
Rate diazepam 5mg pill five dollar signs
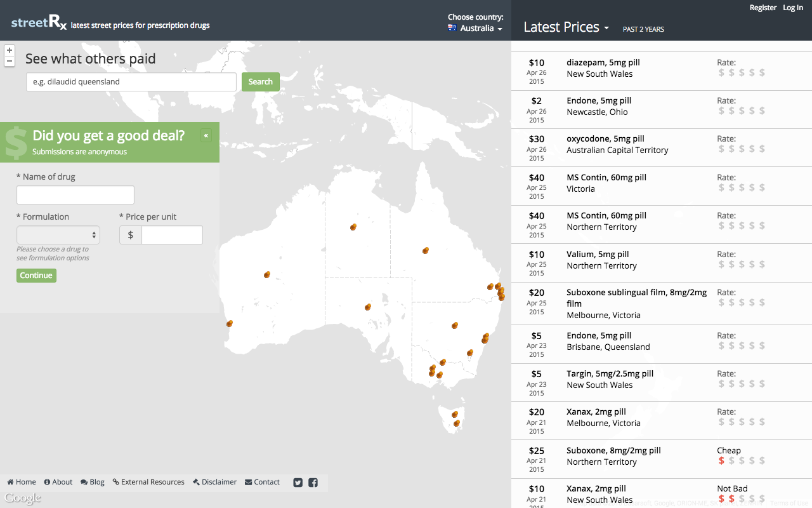(x=762, y=72)
